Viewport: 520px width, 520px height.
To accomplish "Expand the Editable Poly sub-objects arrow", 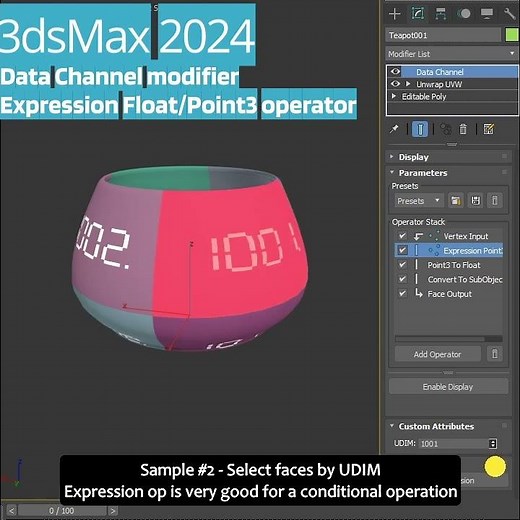I will pyautogui.click(x=394, y=96).
